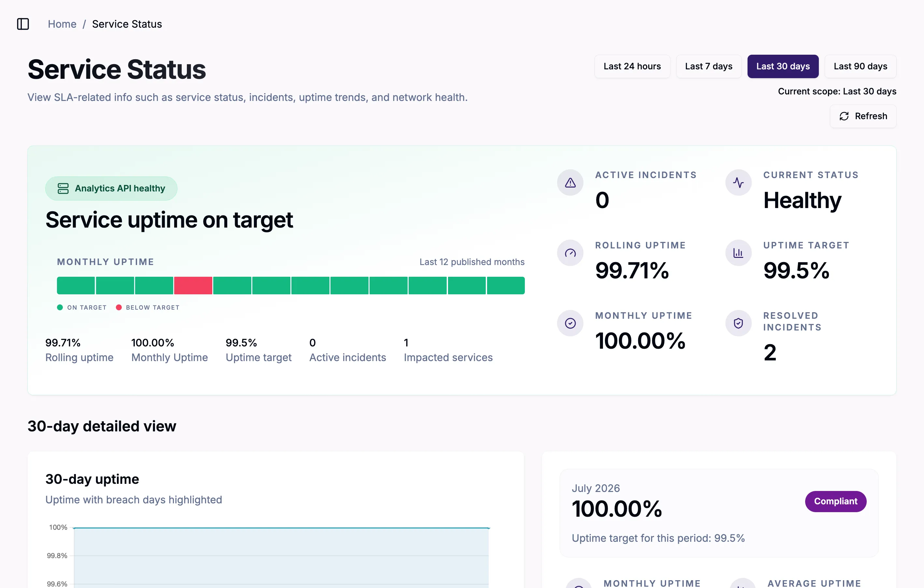924x588 pixels.
Task: Click the last green monthly uptime segment
Action: 506,286
